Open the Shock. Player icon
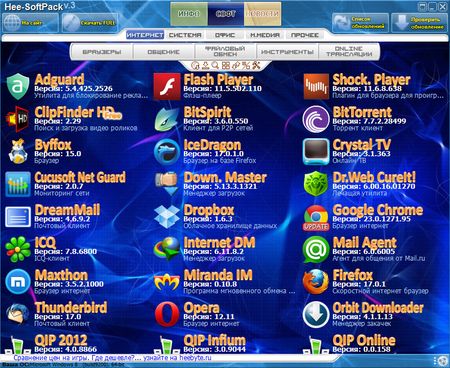 click(x=316, y=87)
